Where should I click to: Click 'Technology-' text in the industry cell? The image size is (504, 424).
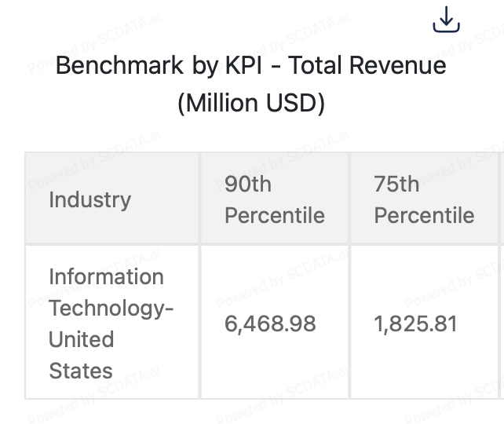click(111, 308)
